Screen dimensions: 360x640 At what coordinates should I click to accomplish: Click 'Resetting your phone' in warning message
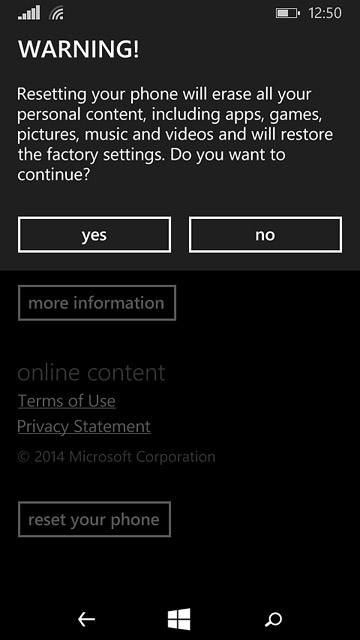(x=98, y=95)
